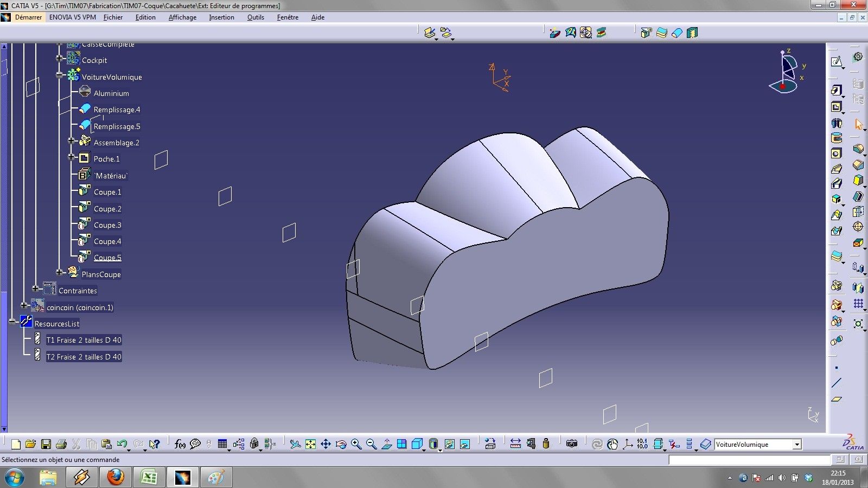Activate the Rotate view tool
This screenshot has height=488, width=868.
(x=341, y=445)
